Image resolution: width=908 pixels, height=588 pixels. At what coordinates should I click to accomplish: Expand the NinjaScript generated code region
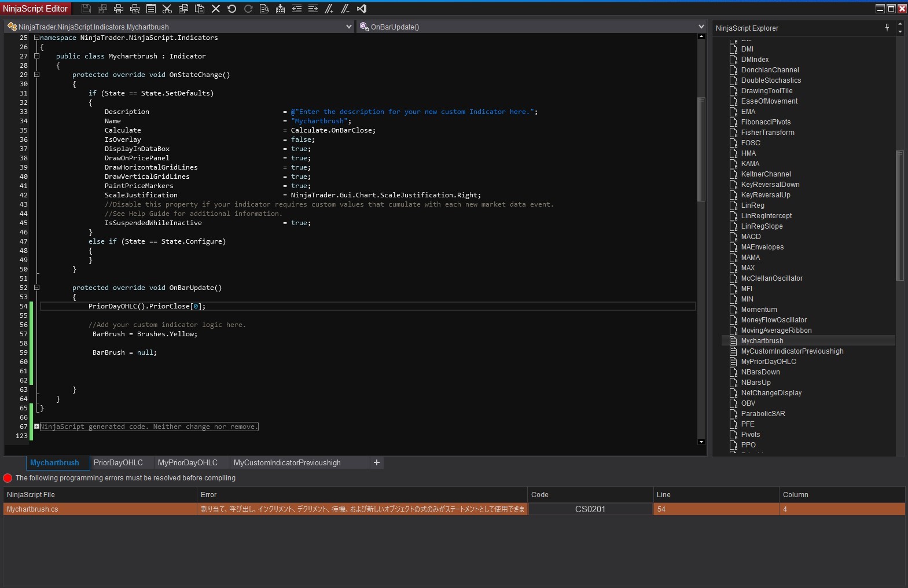pyautogui.click(x=36, y=427)
